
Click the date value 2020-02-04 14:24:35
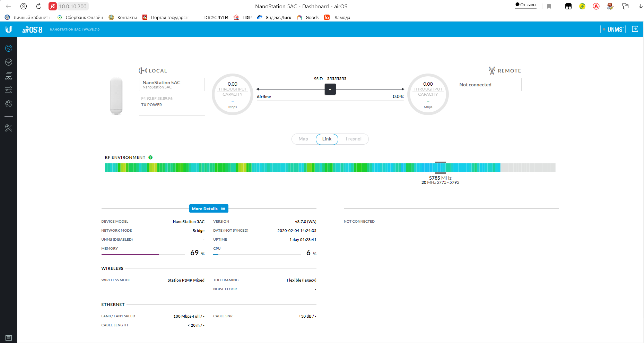(x=297, y=231)
